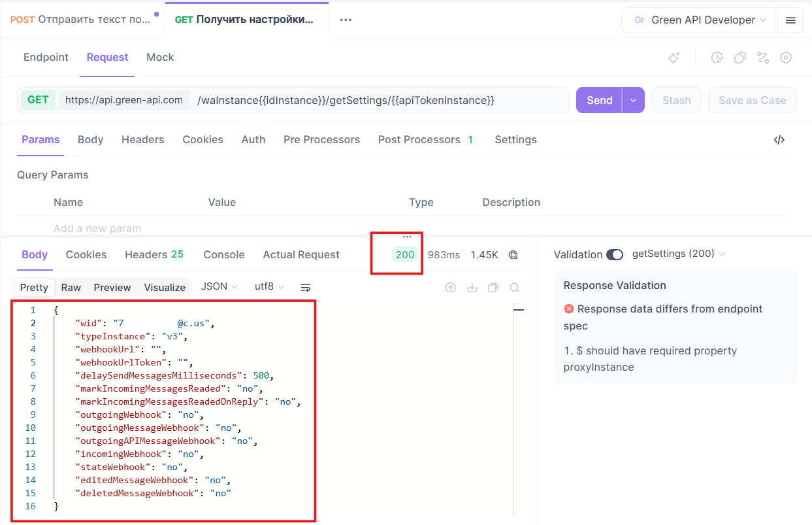Click the download response icon

(472, 288)
